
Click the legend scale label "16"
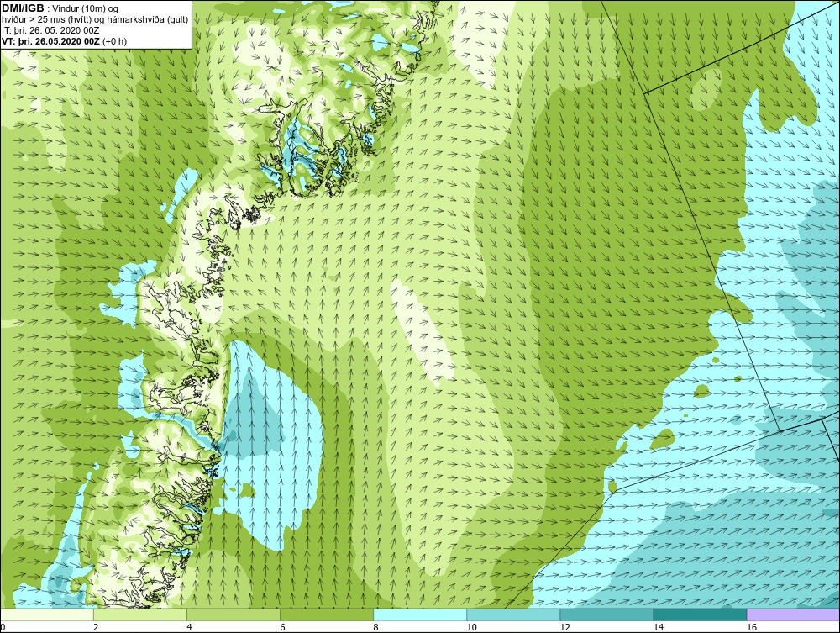point(751,627)
